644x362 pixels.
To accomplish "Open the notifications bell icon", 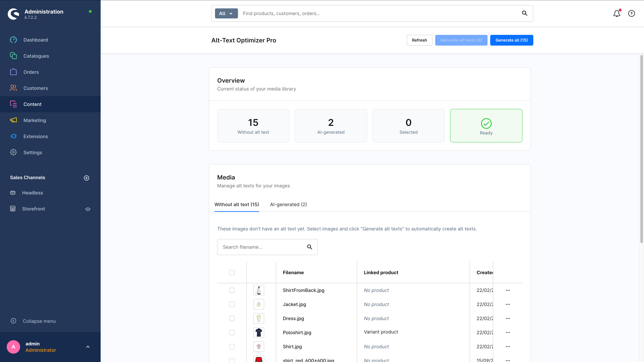I will pyautogui.click(x=616, y=13).
